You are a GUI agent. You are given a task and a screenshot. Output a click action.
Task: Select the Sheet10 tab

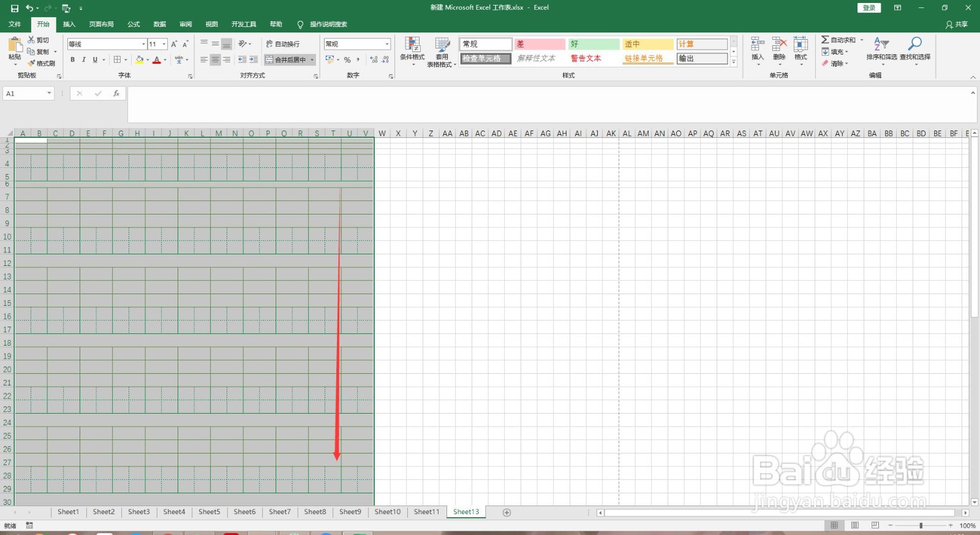pos(388,512)
